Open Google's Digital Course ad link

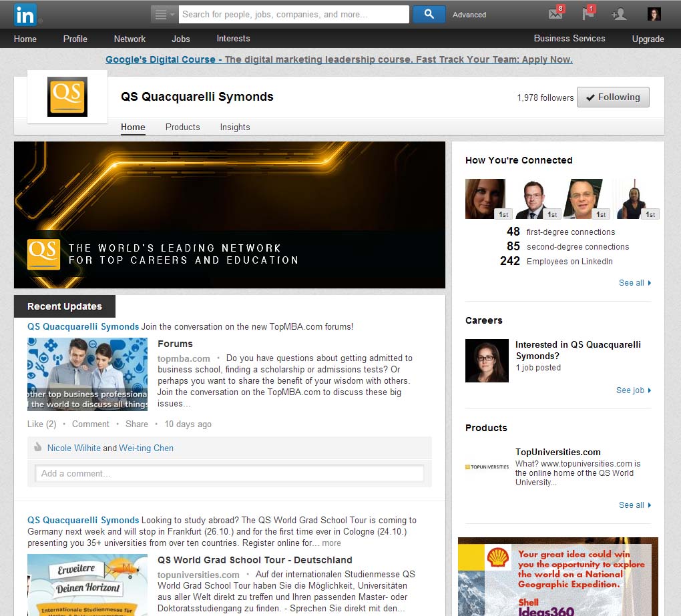click(338, 59)
